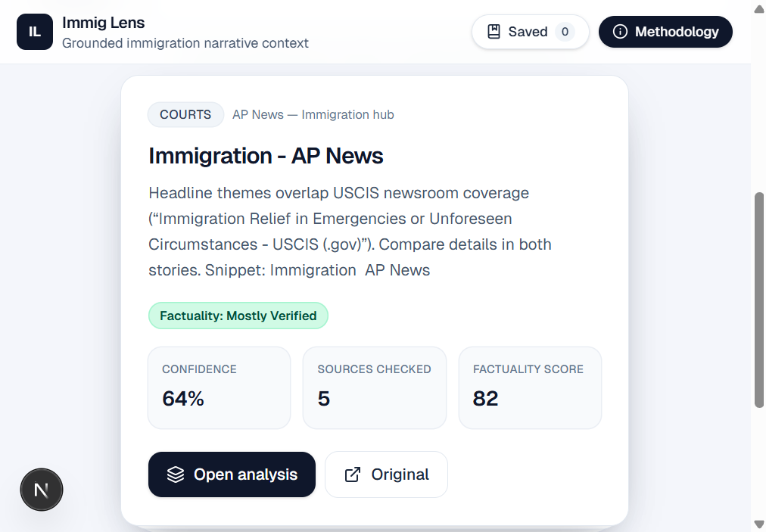766x532 pixels.
Task: Click the scrollbar up arrow
Action: (x=759, y=9)
